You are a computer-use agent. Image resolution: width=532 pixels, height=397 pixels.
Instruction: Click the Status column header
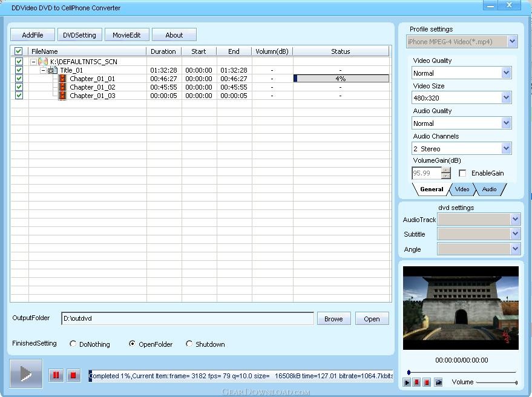[x=341, y=51]
